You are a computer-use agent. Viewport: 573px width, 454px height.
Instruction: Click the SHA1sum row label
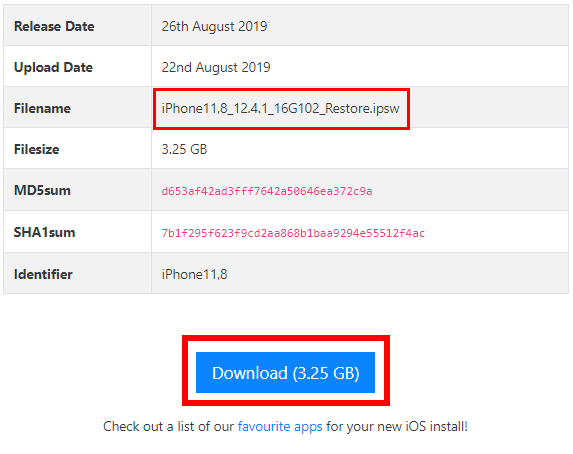pos(45,232)
